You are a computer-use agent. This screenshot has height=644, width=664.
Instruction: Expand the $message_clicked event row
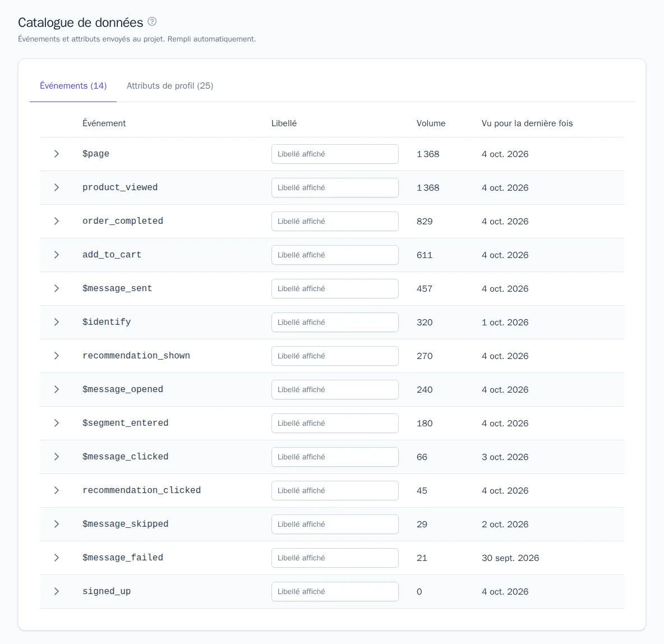(x=56, y=457)
